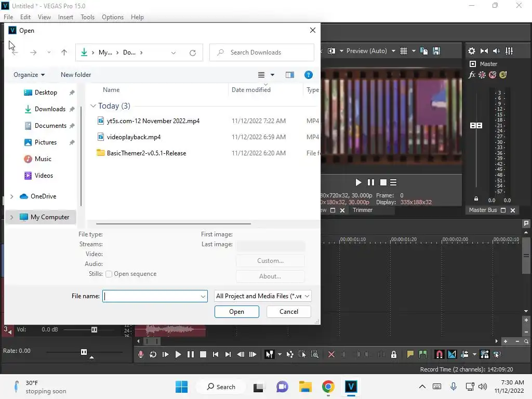Open the Insert menu
The width and height of the screenshot is (532, 399).
pyautogui.click(x=65, y=17)
